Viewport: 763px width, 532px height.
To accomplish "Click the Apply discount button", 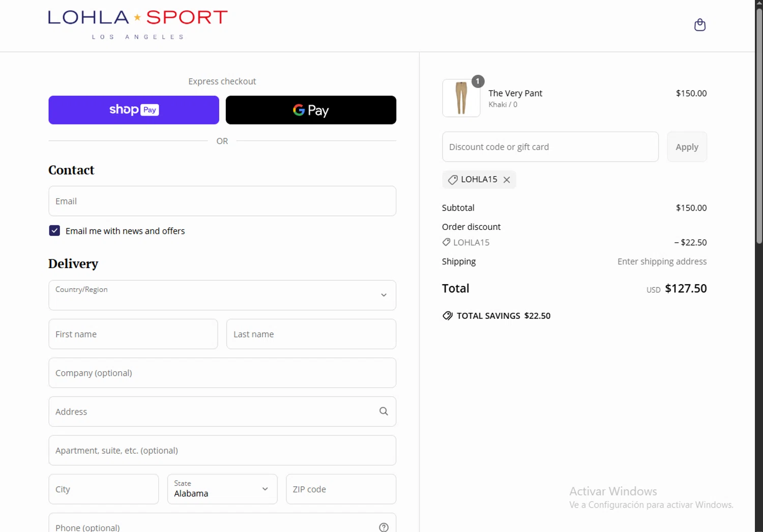I will pos(687,147).
